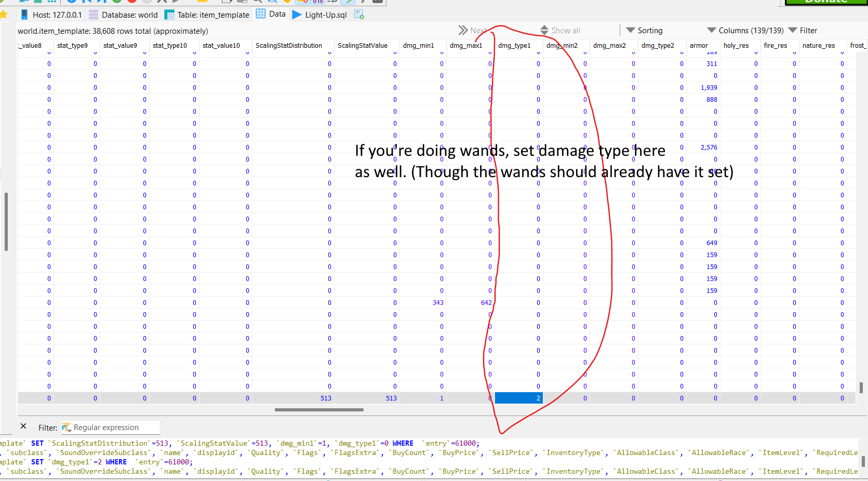Click the table icon beside Table: item_template
Screen dimensions: 868x481
169,15
